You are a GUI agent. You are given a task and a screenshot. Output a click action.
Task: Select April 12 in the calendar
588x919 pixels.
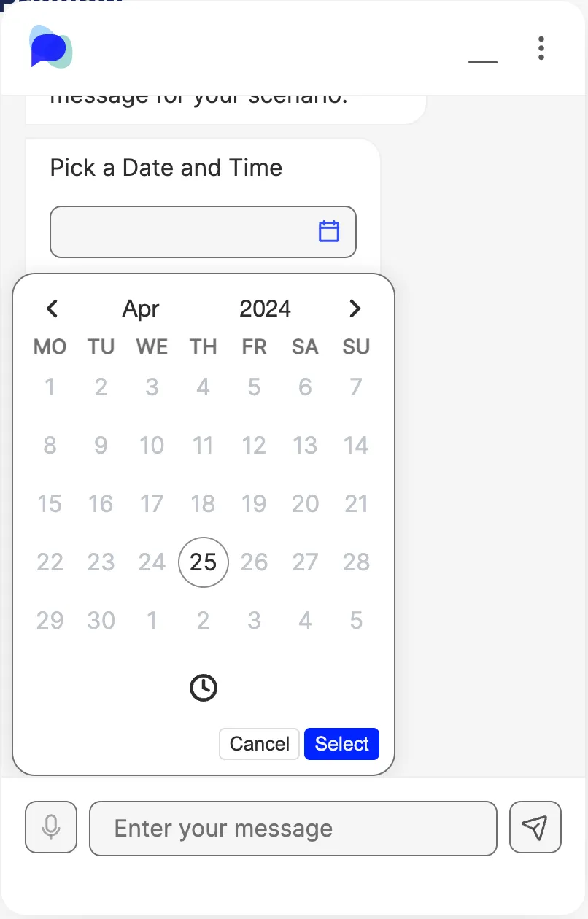click(254, 446)
